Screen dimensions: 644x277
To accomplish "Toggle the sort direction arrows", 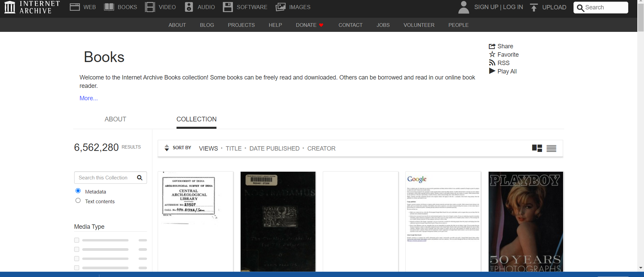I will (x=167, y=148).
